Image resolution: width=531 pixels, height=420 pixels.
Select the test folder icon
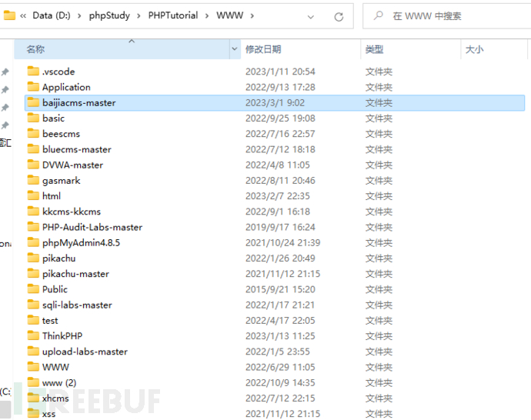[x=33, y=320]
